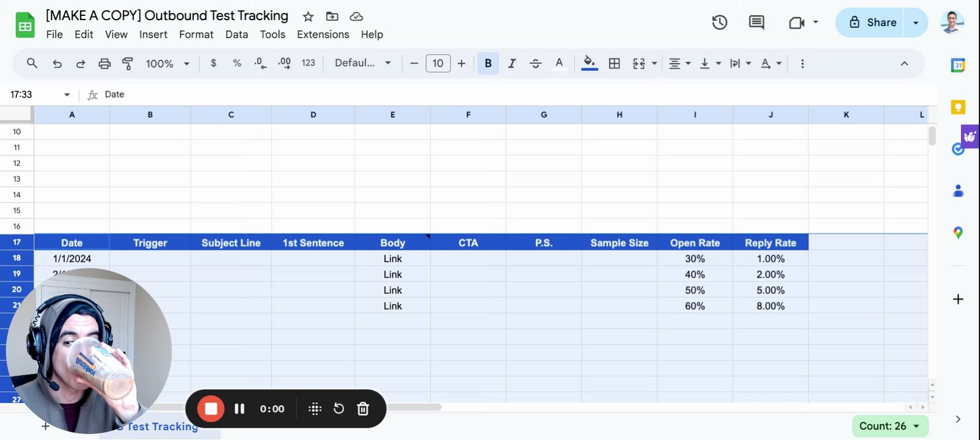Open the borders menu
Viewport: 980px width, 440px height.
615,63
